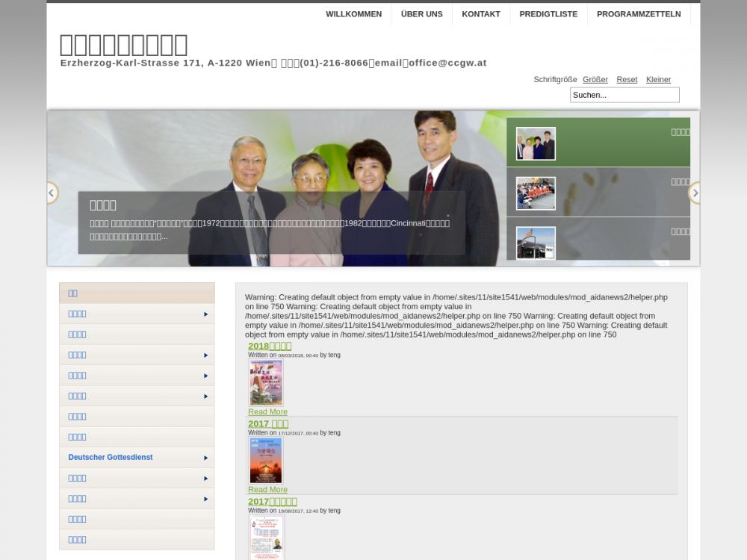Open the WILLKOMMEN menu item
This screenshot has width=747, height=560.
(x=353, y=14)
